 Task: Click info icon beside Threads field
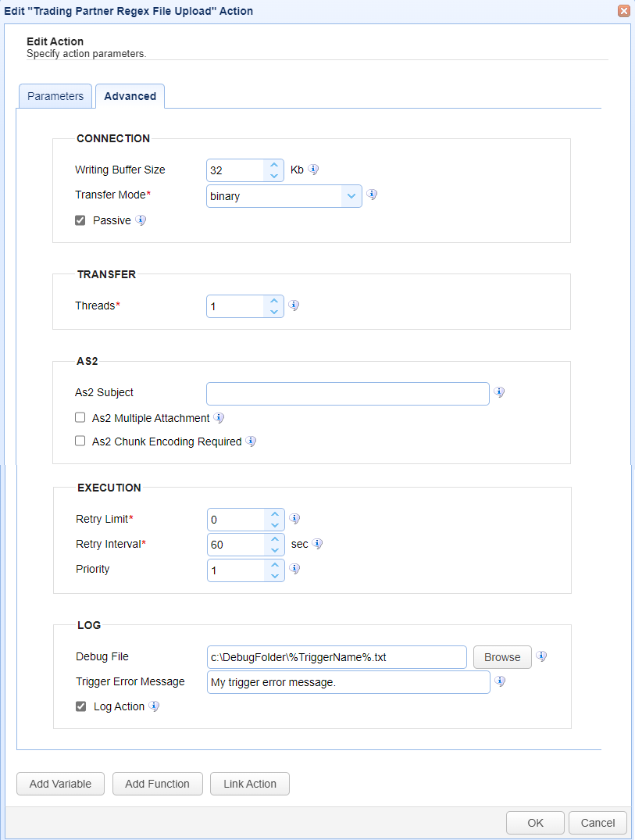(294, 306)
